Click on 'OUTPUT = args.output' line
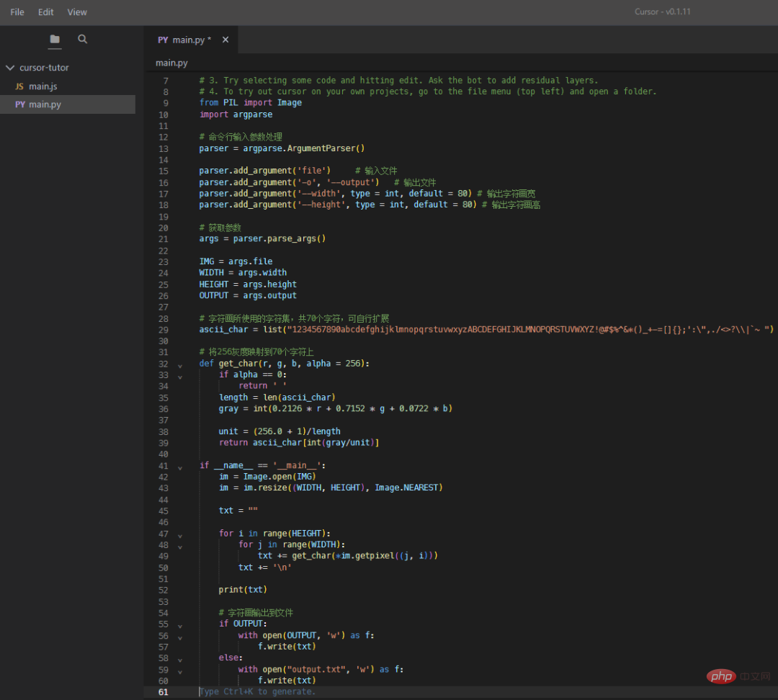The image size is (778, 700). [248, 296]
